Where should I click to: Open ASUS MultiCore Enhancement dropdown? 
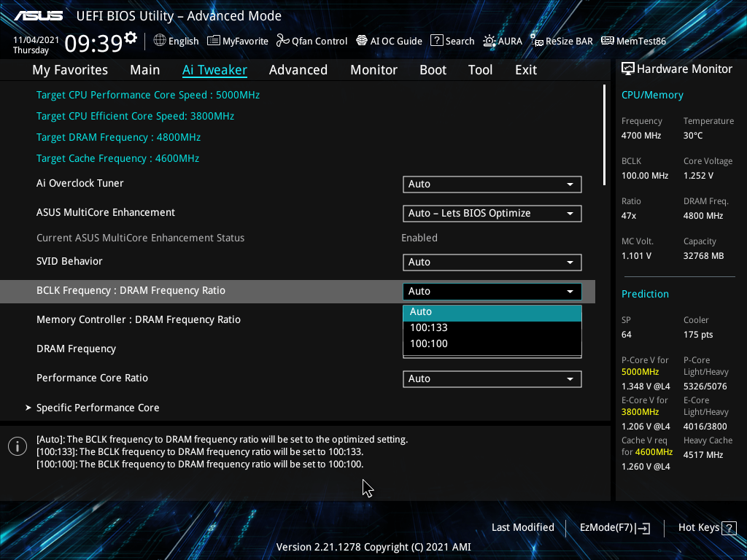tap(492, 214)
